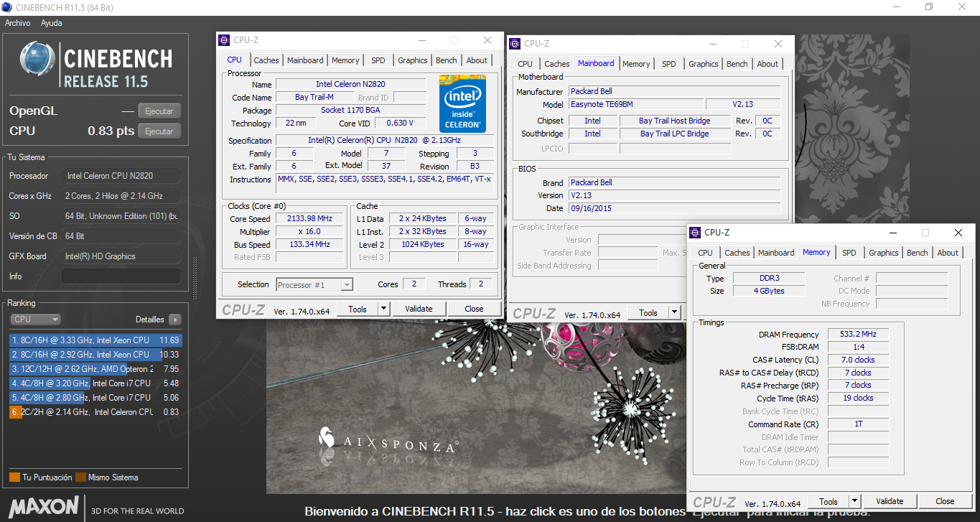The height and width of the screenshot is (522, 980).
Task: Open Tools dropdown arrow in Mainboard CPU-Z window
Action: click(674, 312)
